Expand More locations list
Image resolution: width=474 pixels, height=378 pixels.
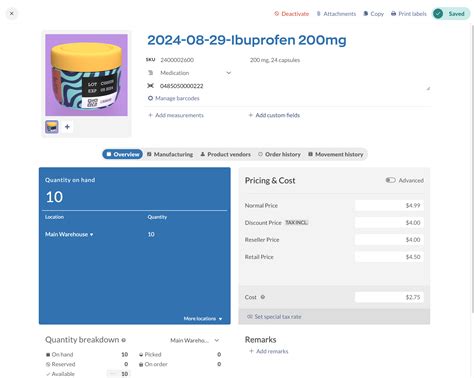[x=203, y=318]
